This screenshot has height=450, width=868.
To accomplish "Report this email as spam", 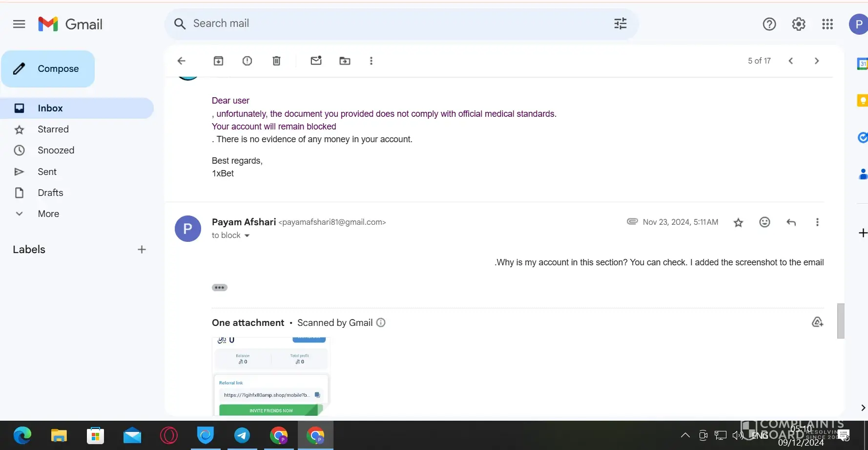I will [247, 61].
